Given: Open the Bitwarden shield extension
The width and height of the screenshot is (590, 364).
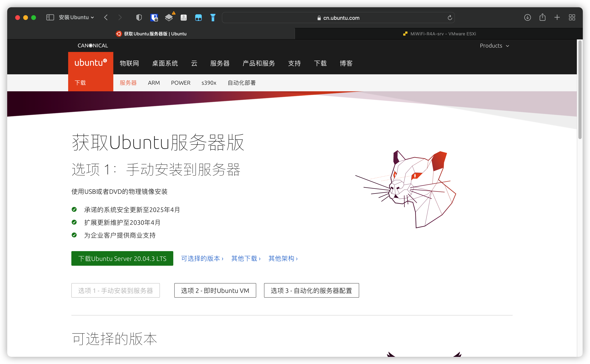Looking at the screenshot, I should pyautogui.click(x=154, y=18).
